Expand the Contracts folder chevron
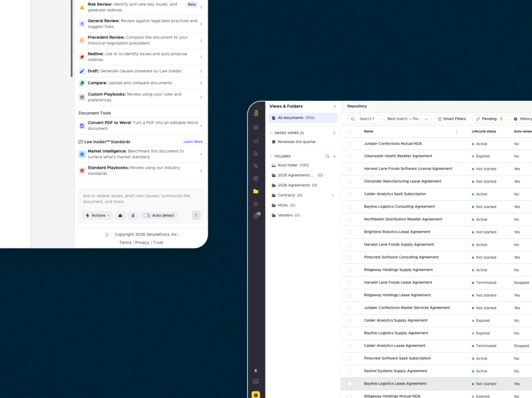Screen dimensions: 532x398 click(332, 195)
